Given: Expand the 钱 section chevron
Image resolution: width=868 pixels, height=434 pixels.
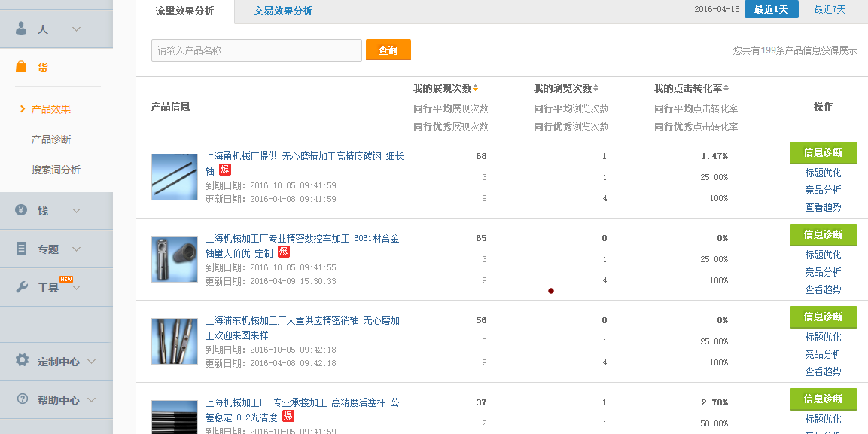Looking at the screenshot, I should pyautogui.click(x=76, y=210).
